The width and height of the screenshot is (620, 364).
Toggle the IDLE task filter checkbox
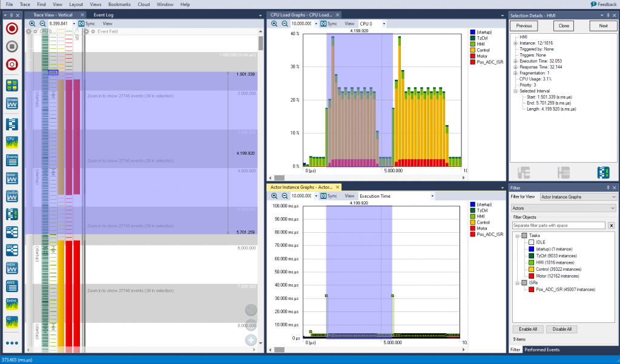pyautogui.click(x=531, y=242)
